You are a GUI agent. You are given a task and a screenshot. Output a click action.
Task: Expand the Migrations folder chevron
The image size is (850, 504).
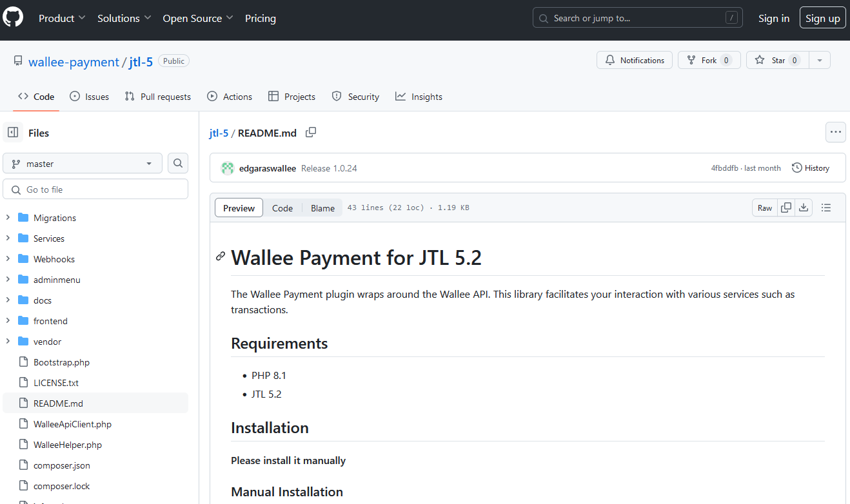[x=8, y=218]
